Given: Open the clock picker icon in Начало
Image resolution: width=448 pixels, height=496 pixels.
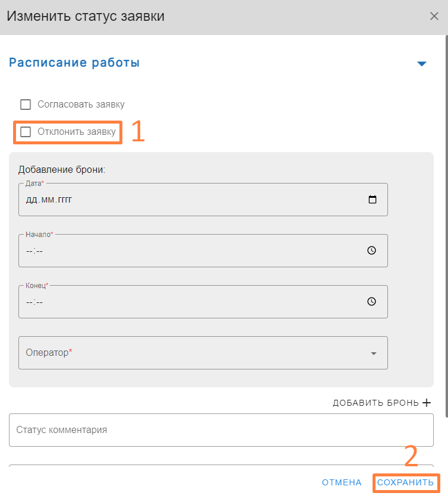Looking at the screenshot, I should 371,251.
